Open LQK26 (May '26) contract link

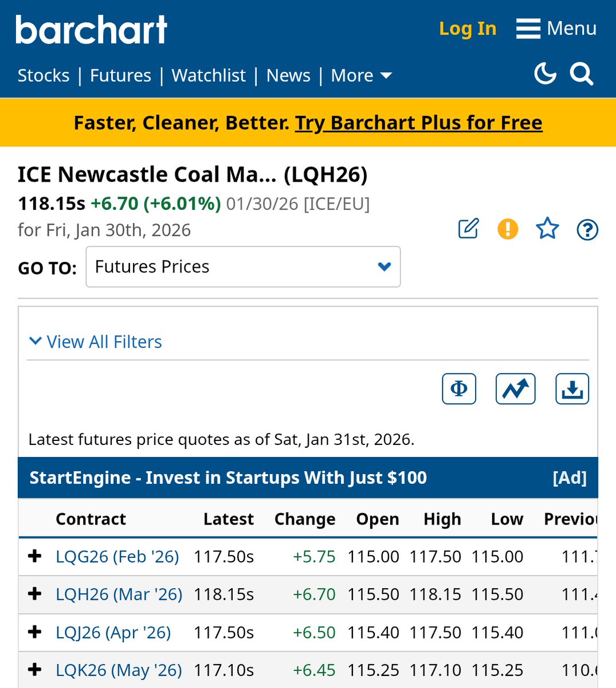pos(119,670)
